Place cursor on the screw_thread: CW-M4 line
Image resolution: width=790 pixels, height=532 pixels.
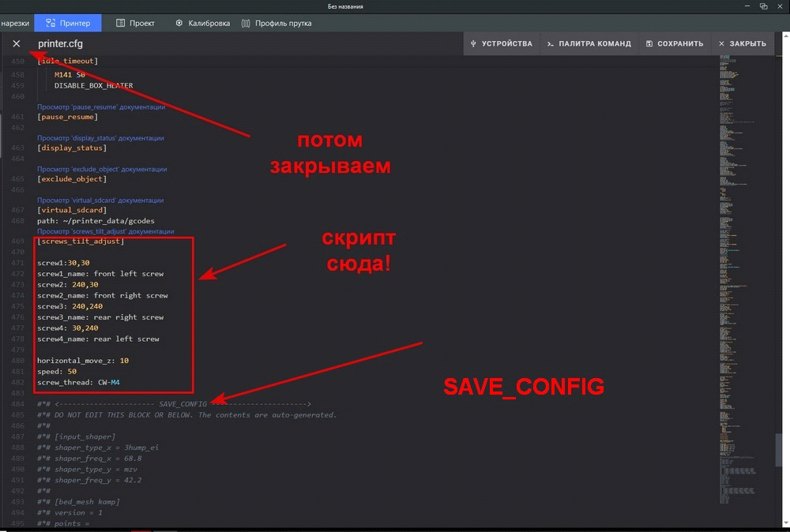point(79,382)
